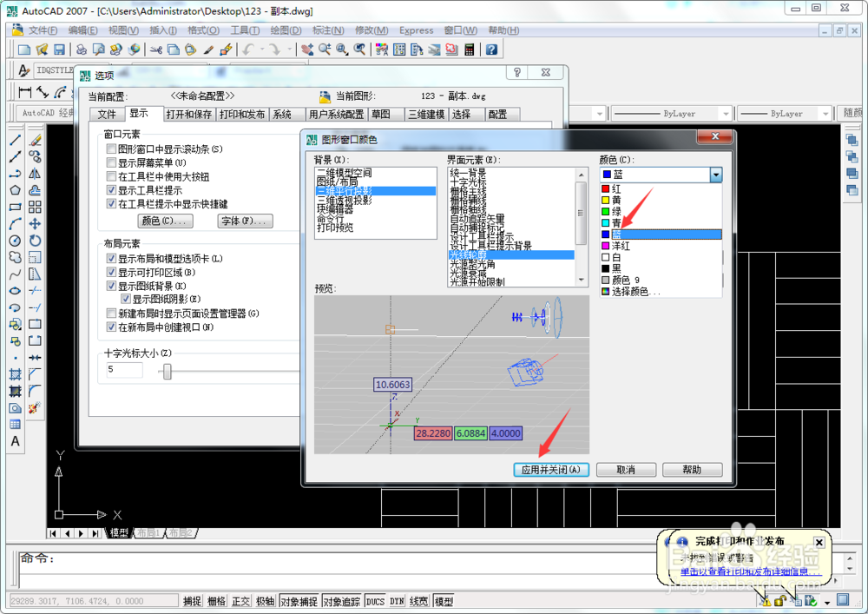Click the Clean Screen icon in status bar
Image resolution: width=868 pixels, height=614 pixels.
coord(843,599)
